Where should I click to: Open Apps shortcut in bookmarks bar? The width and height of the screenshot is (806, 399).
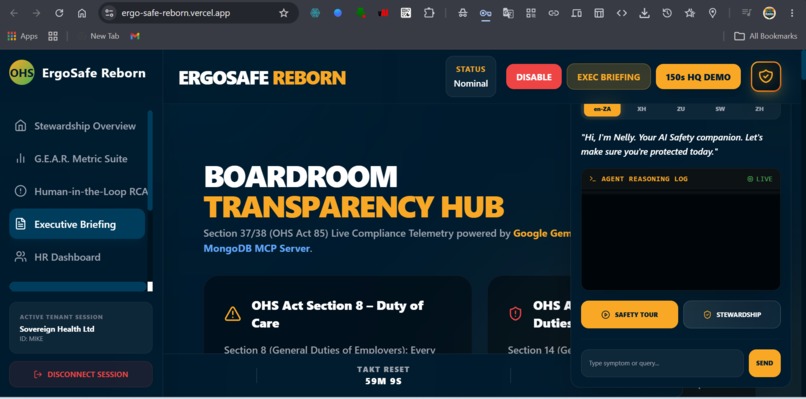[23, 36]
